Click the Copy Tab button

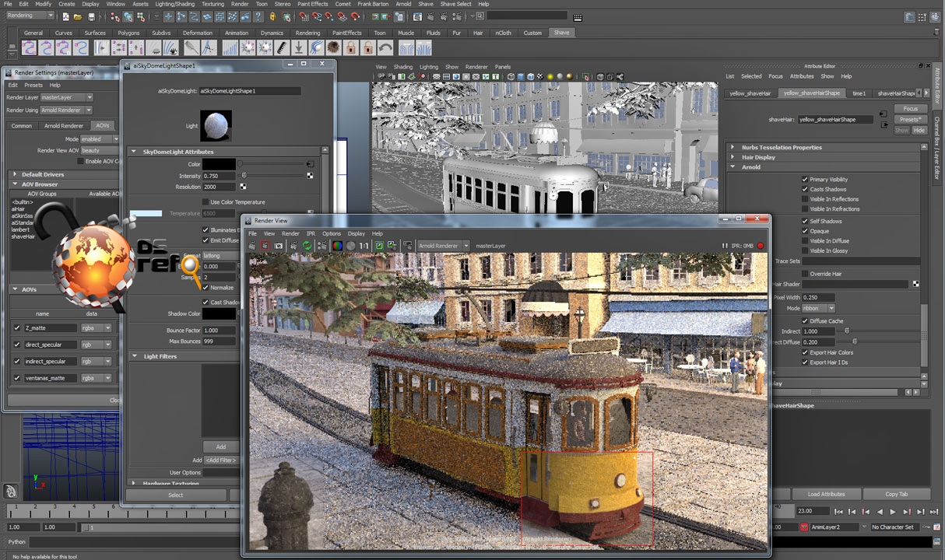point(897,494)
